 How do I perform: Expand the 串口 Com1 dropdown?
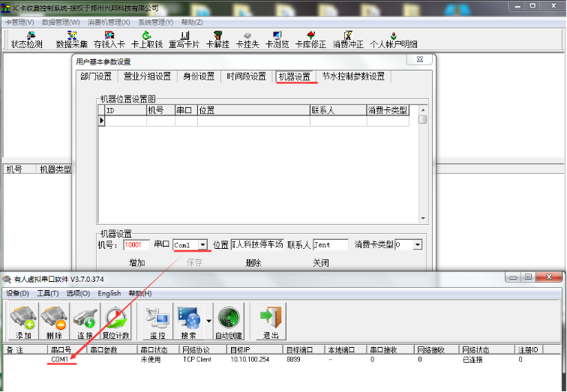205,245
